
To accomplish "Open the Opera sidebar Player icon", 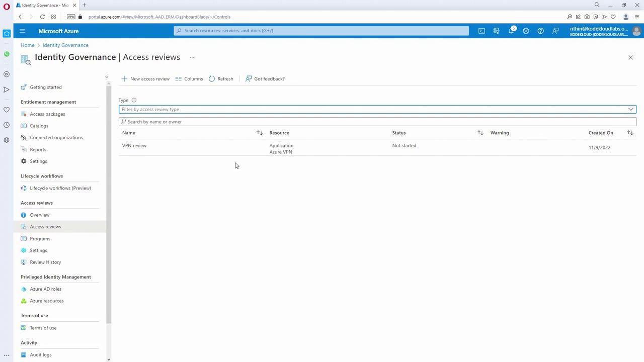I will pos(7,74).
